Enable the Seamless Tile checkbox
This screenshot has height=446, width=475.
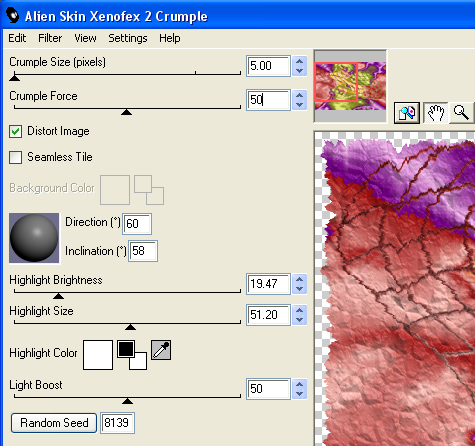tap(15, 157)
